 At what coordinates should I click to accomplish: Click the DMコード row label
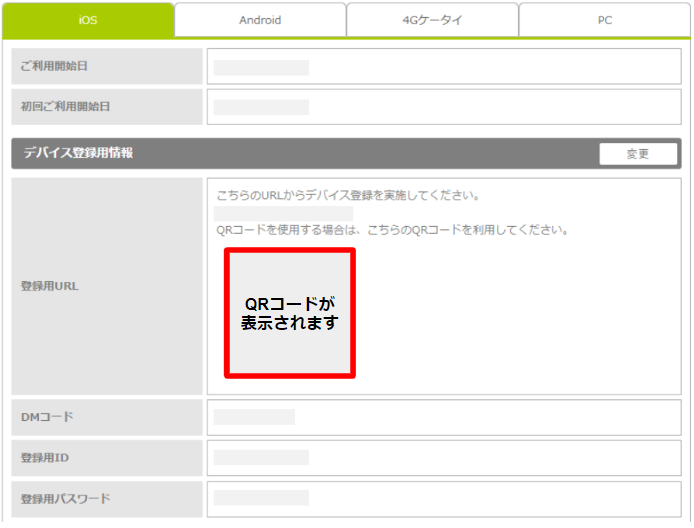pyautogui.click(x=48, y=417)
